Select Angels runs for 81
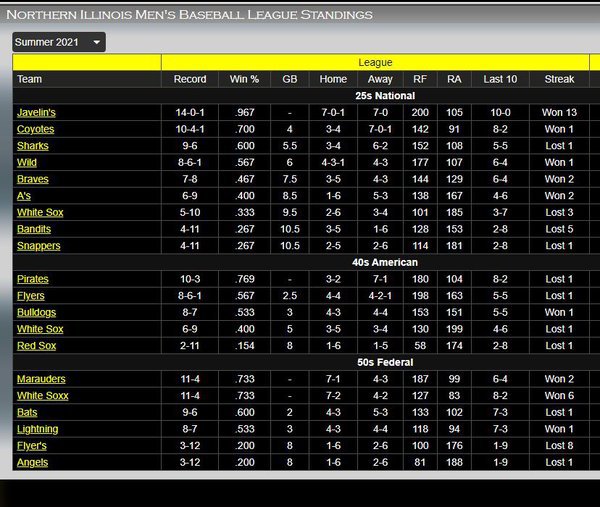The image size is (600, 507). tap(420, 462)
